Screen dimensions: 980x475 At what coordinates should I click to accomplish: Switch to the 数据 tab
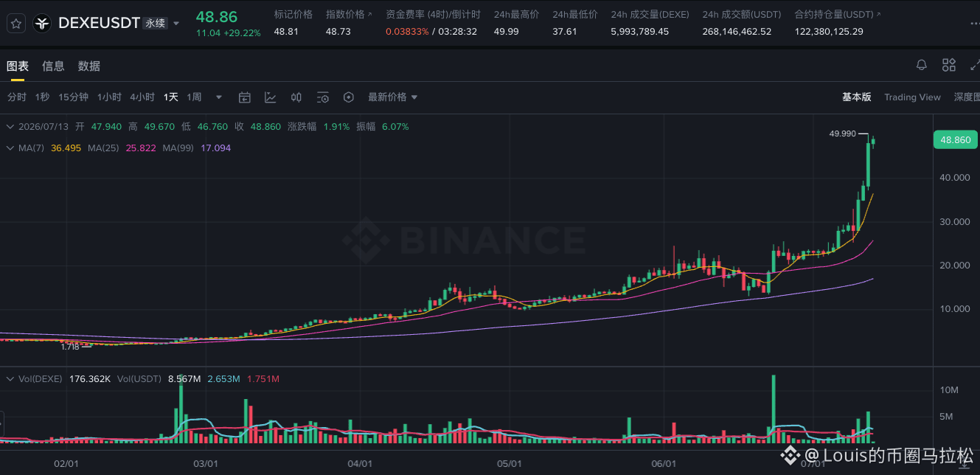[89, 66]
